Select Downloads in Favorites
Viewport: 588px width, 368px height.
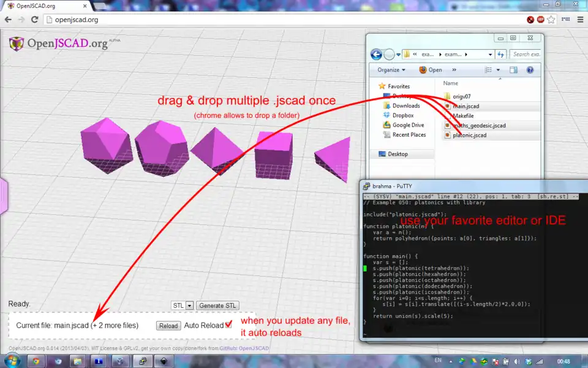(x=405, y=105)
